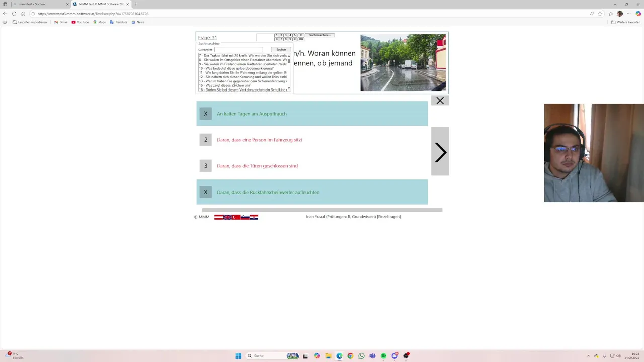Open 'Weitere Favoriten' folder
This screenshot has height=362, width=644.
626,22
